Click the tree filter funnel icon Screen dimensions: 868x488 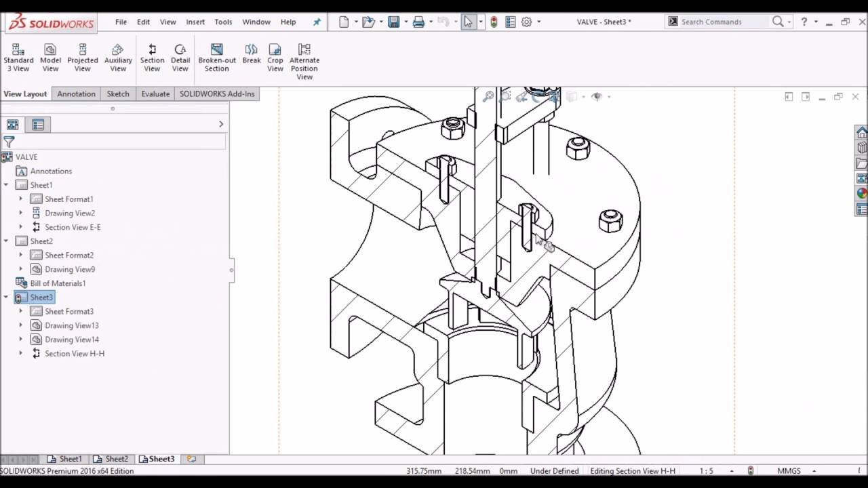tap(9, 142)
